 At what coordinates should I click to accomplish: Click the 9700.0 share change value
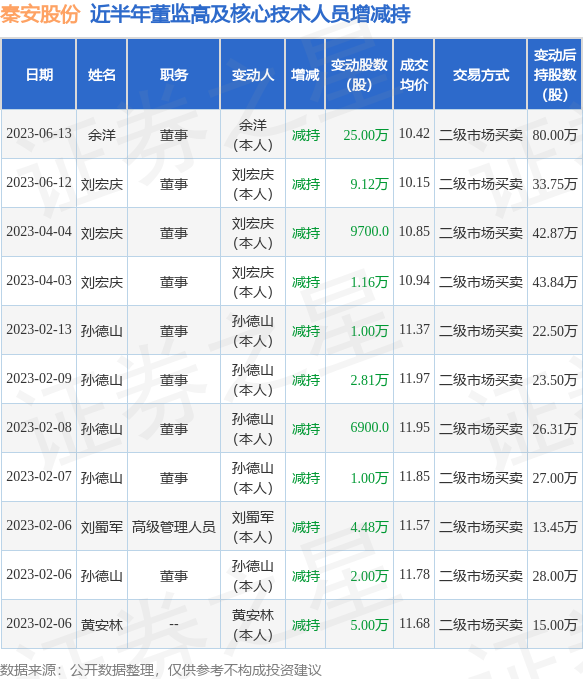coord(369,232)
